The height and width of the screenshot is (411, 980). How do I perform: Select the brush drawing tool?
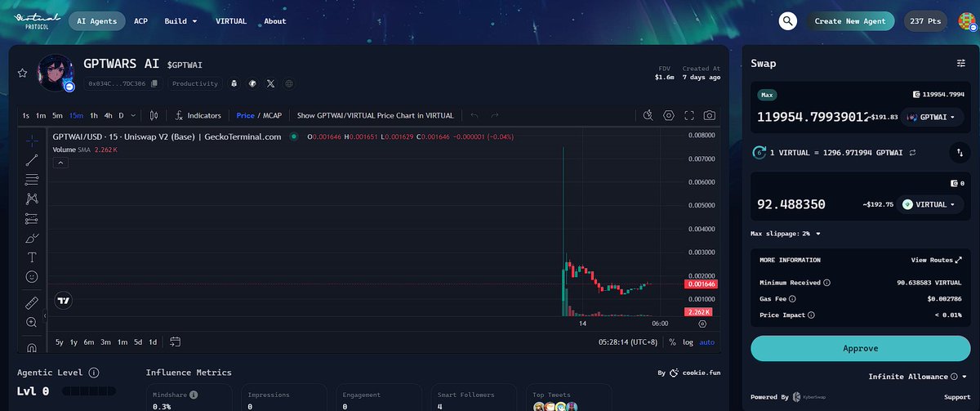31,238
